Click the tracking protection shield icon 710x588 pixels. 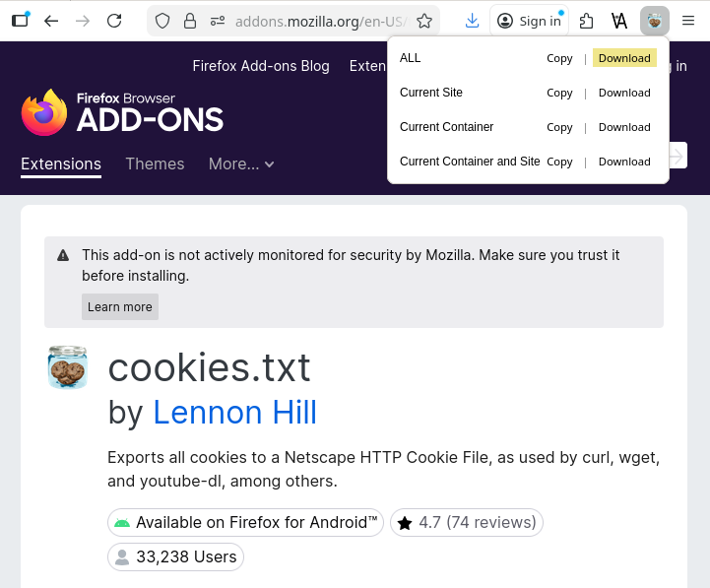(163, 21)
